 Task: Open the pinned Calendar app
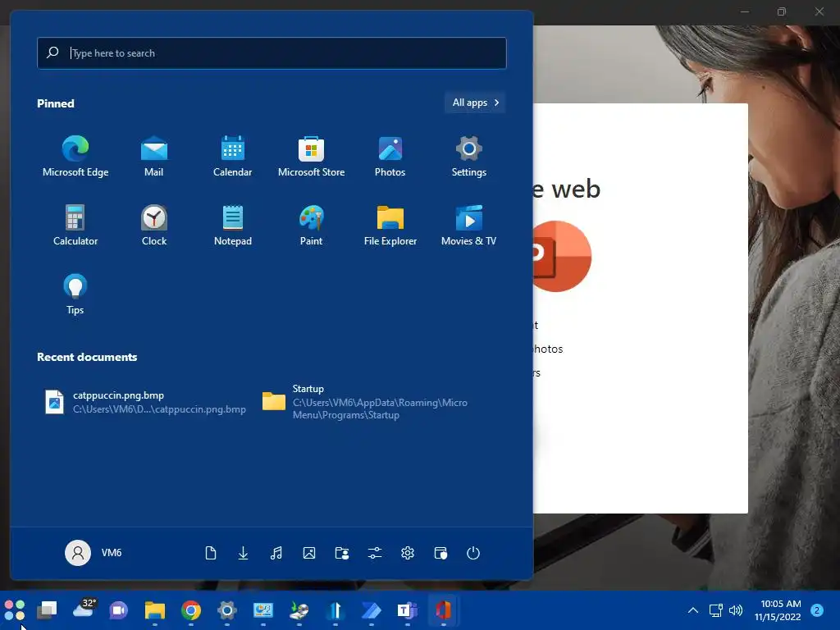(232, 156)
